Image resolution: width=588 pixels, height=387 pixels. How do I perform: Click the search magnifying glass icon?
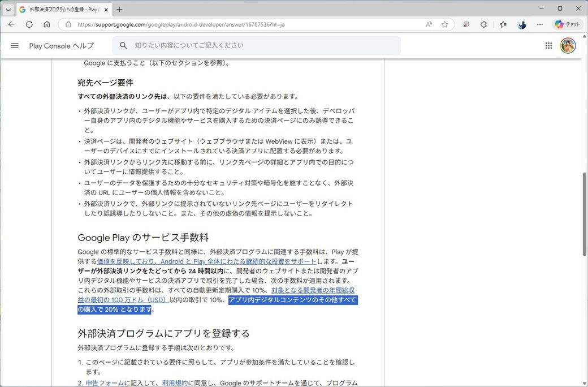tap(124, 45)
